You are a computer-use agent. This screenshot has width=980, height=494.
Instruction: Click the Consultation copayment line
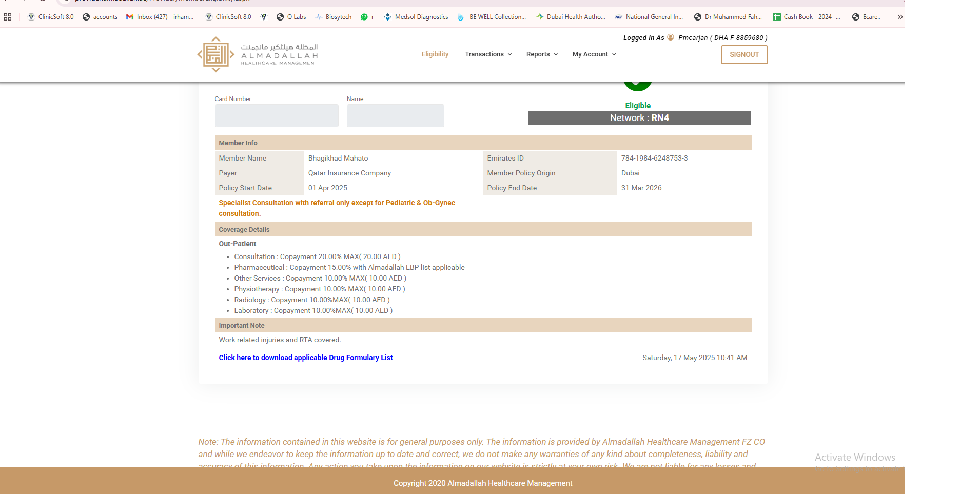tap(317, 256)
